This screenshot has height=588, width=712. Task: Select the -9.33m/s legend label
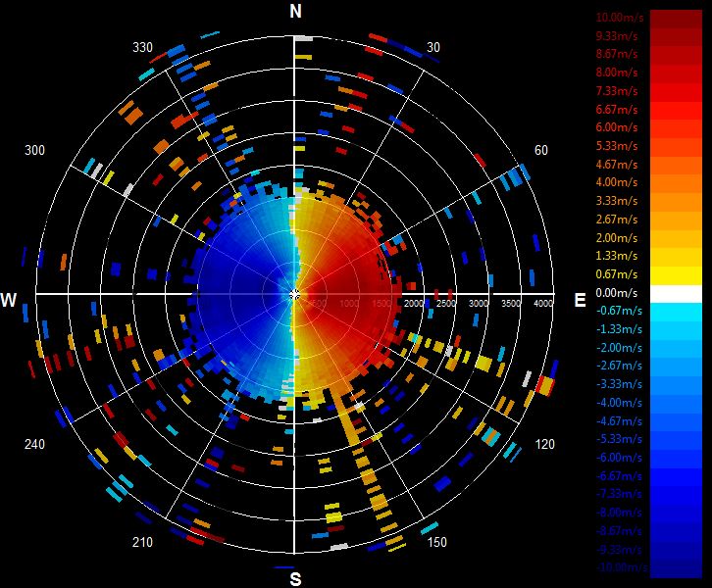coord(619,550)
